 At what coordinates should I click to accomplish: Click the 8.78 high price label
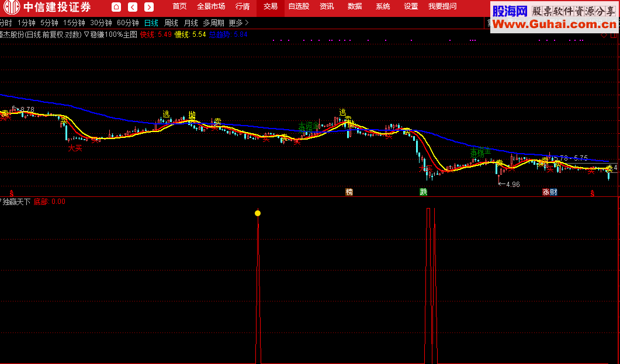pyautogui.click(x=27, y=109)
